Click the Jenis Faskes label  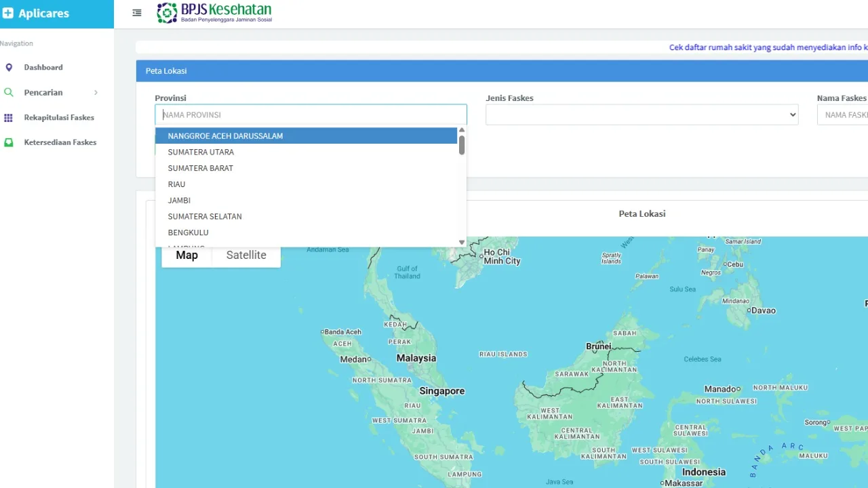click(x=509, y=98)
